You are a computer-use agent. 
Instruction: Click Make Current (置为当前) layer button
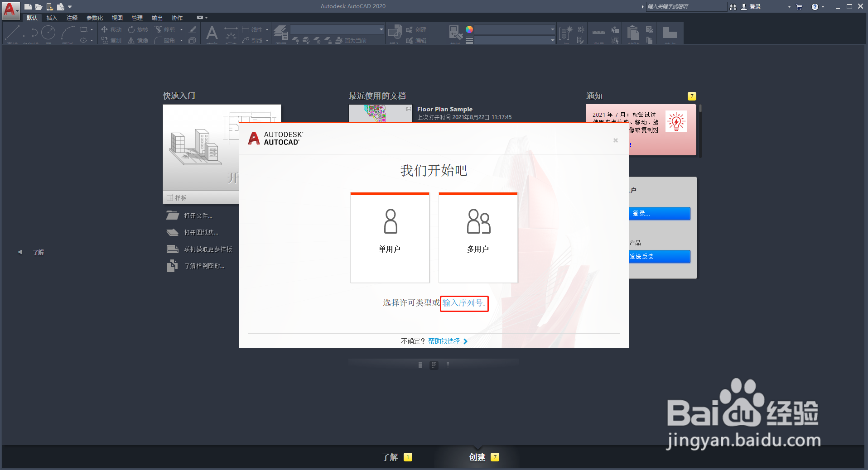tap(351, 40)
